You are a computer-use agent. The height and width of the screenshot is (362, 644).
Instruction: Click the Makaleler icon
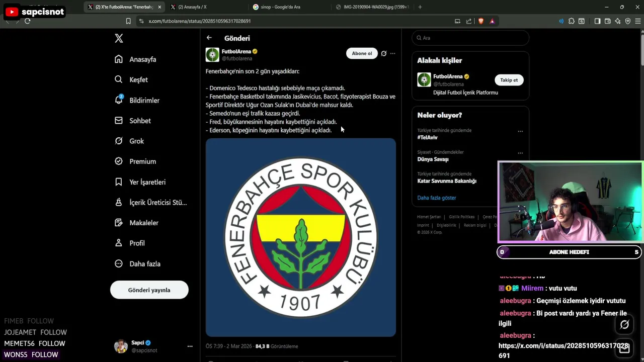coord(119,223)
